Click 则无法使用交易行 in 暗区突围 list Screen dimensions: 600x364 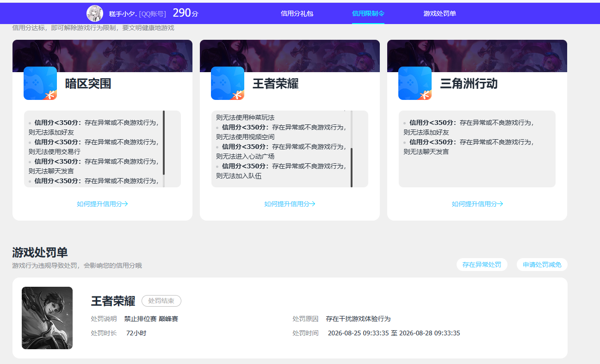55,152
